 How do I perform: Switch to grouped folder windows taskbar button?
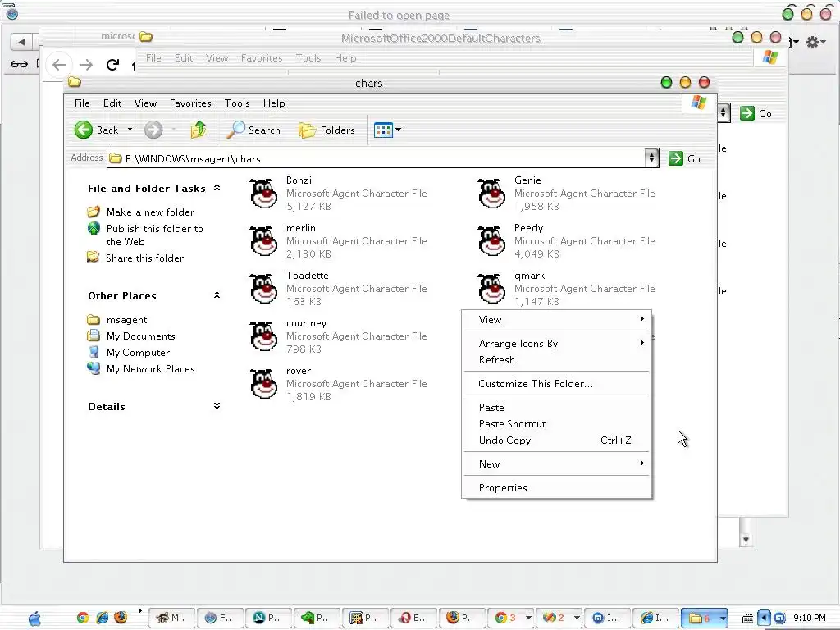(x=704, y=619)
